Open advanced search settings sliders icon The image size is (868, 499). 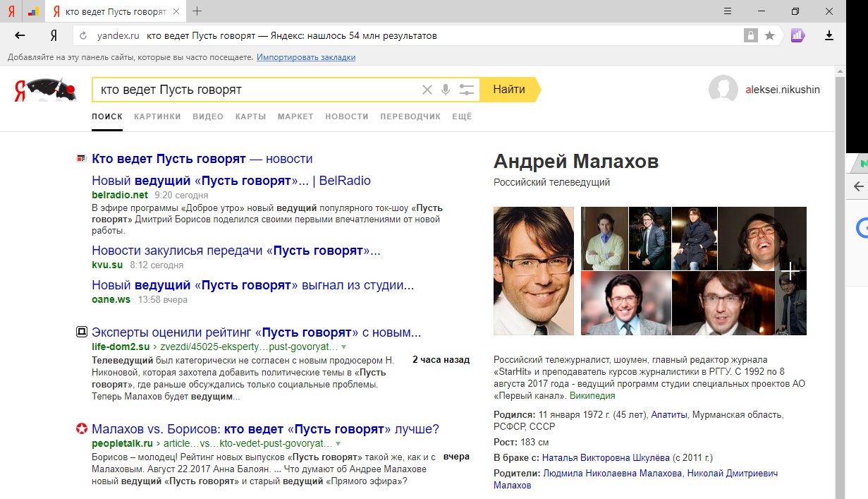pos(466,90)
